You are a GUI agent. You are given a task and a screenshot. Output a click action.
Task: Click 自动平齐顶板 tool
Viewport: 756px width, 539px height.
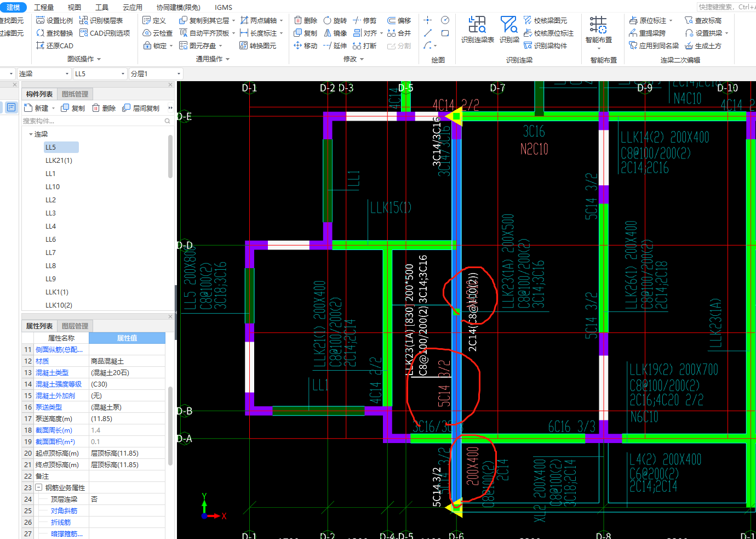click(x=204, y=33)
